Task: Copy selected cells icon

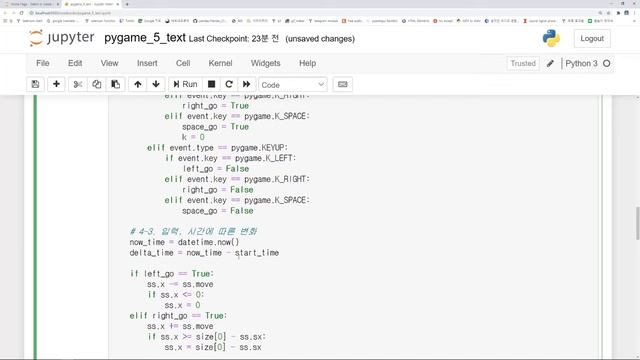Action: pyautogui.click(x=97, y=84)
